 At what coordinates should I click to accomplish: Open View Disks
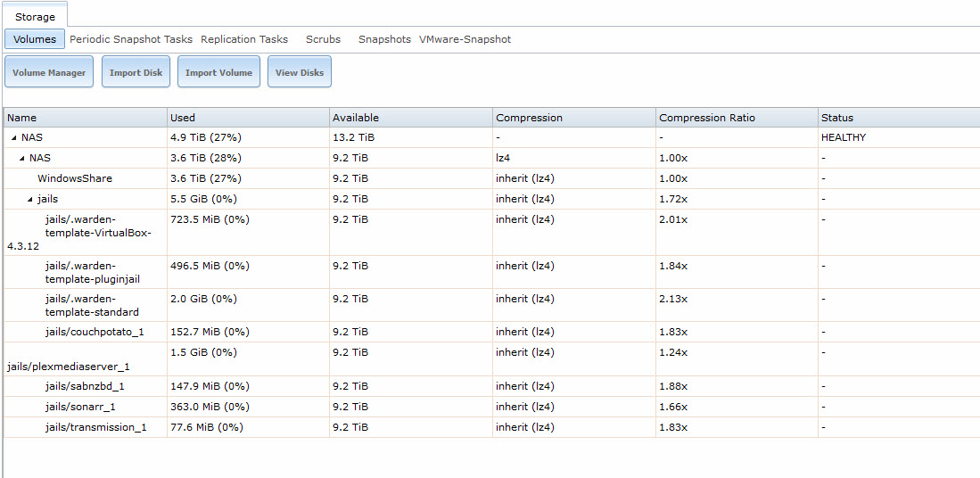pos(300,72)
